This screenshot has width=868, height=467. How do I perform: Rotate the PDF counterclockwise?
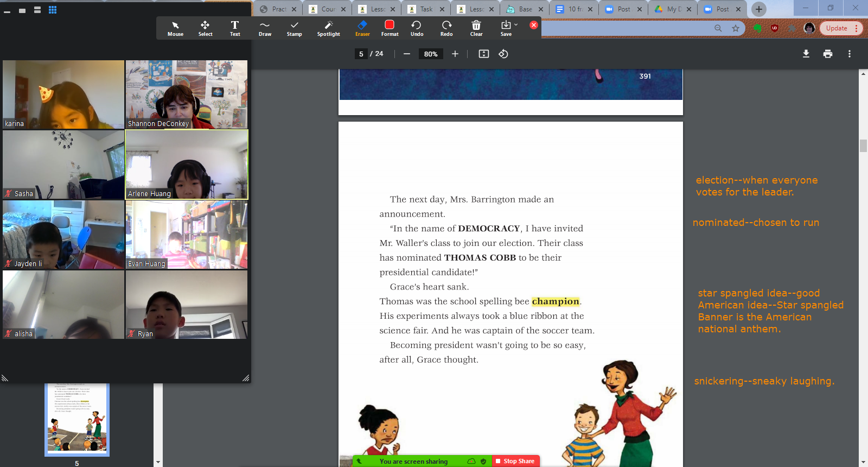click(503, 54)
